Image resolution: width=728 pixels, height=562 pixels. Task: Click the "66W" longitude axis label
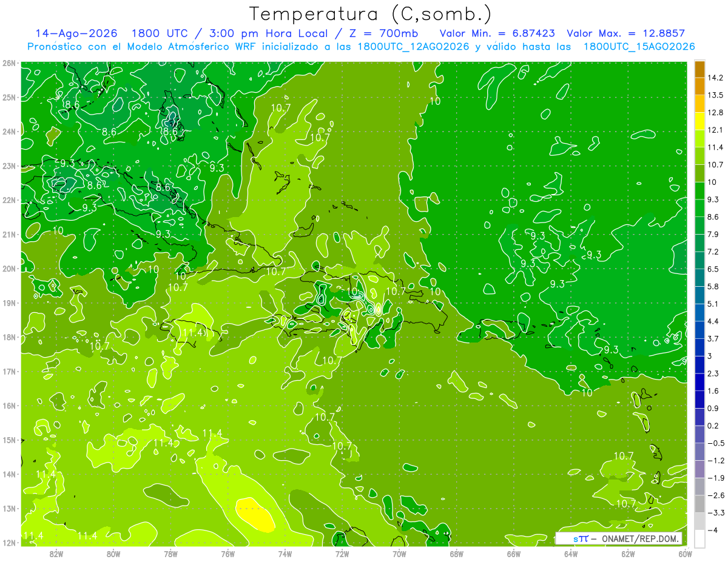514,554
